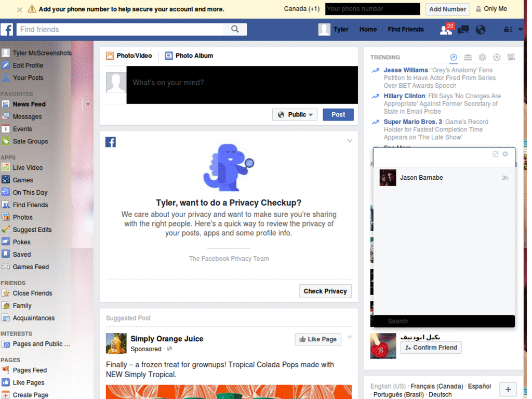The image size is (532, 399).
Task: Open the messages chat icon in header
Action: tap(463, 30)
